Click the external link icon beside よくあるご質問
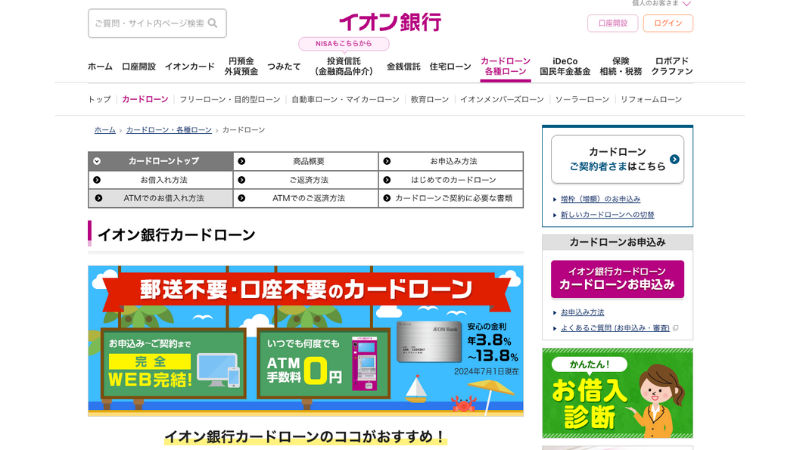This screenshot has height=450, width=800. tap(676, 328)
